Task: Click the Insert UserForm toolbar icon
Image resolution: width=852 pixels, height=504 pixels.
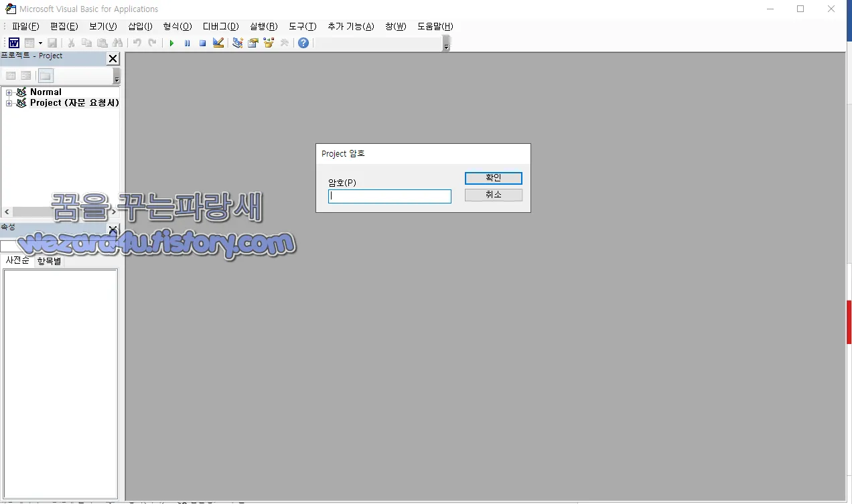Action: coord(29,43)
